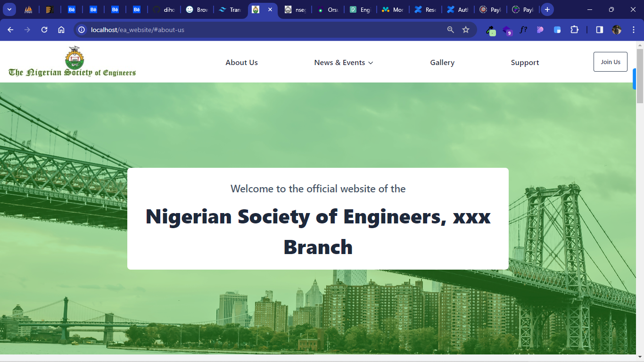Click the Nigerian Society of Engineers logo
The height and width of the screenshot is (362, 644).
tap(72, 62)
